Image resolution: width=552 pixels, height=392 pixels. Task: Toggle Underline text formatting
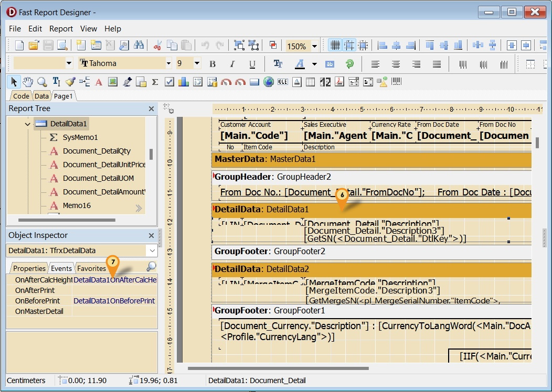click(252, 64)
